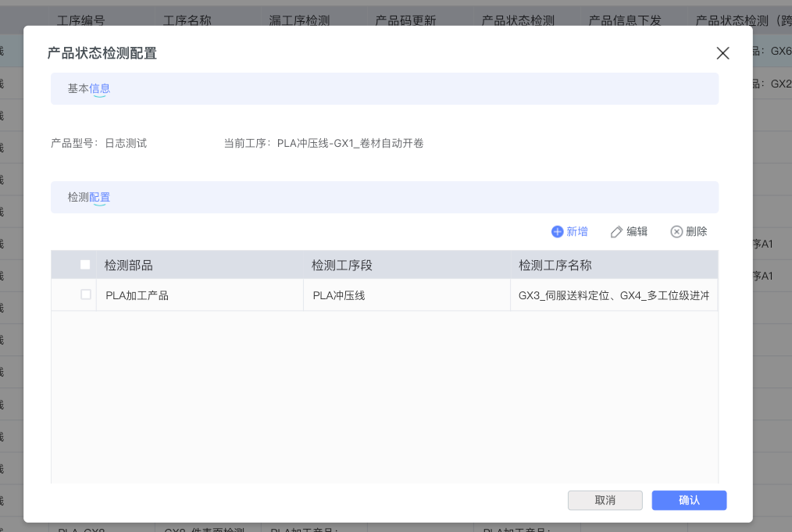
Task: Click the 检测配置 section header
Action: (89, 198)
